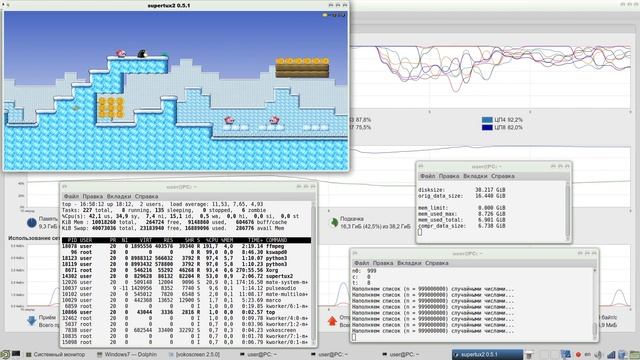Click the red upload arrow network icon
This screenshot has height=360, width=640.
pos(332,321)
